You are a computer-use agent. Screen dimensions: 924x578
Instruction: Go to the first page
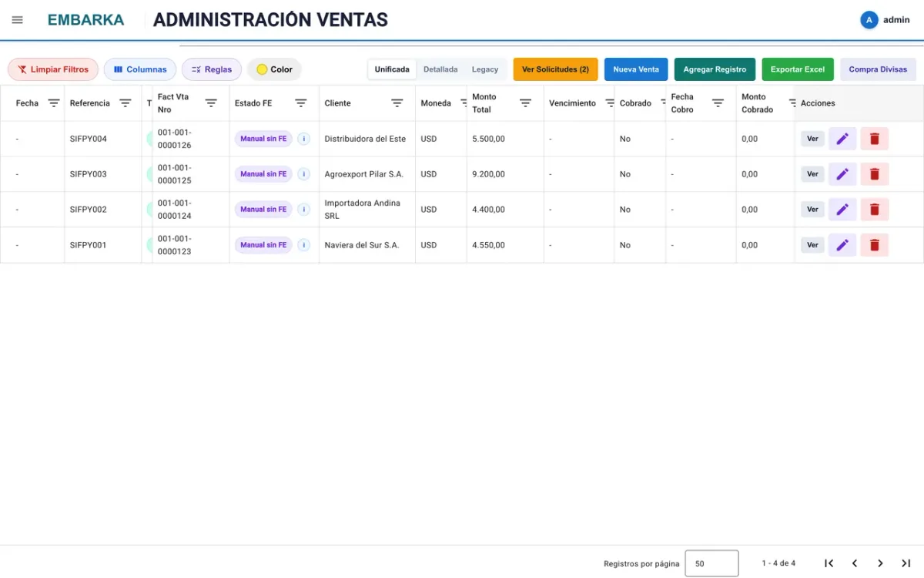(x=829, y=563)
